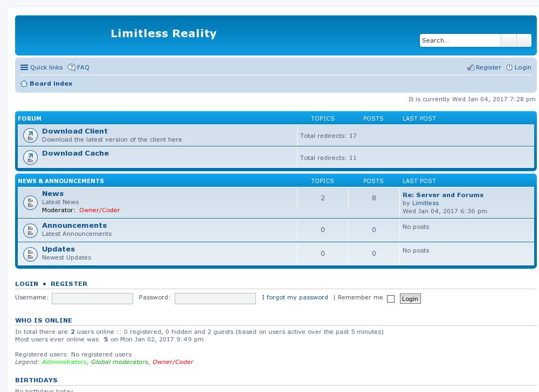This screenshot has width=539, height=392.
Task: Click the search button next to the search box
Action: (x=508, y=40)
